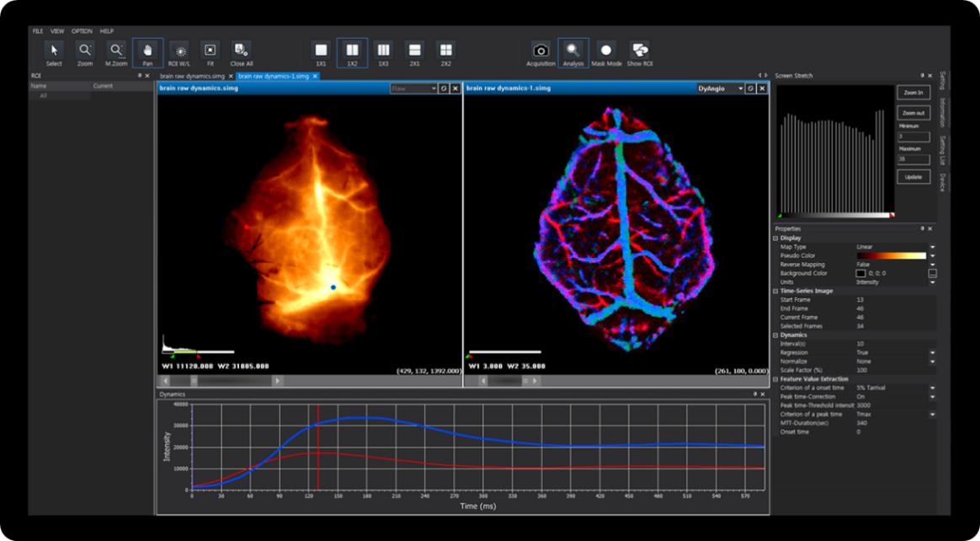Open the OPTION menu

click(x=82, y=31)
